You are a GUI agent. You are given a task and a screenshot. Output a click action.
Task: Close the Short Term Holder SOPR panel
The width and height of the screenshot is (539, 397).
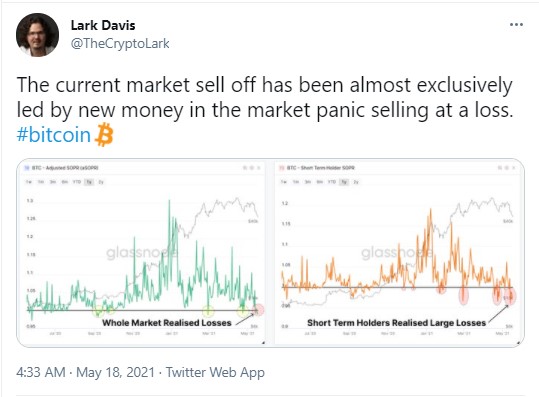(x=514, y=168)
